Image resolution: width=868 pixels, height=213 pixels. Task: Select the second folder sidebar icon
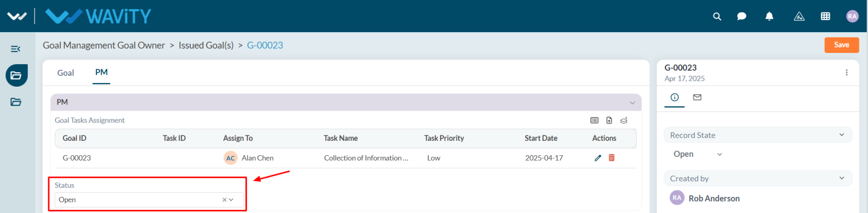click(x=16, y=102)
